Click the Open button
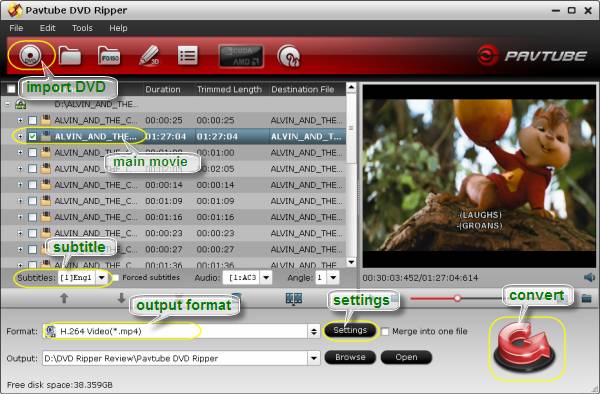The width and height of the screenshot is (600, 394). tap(406, 357)
